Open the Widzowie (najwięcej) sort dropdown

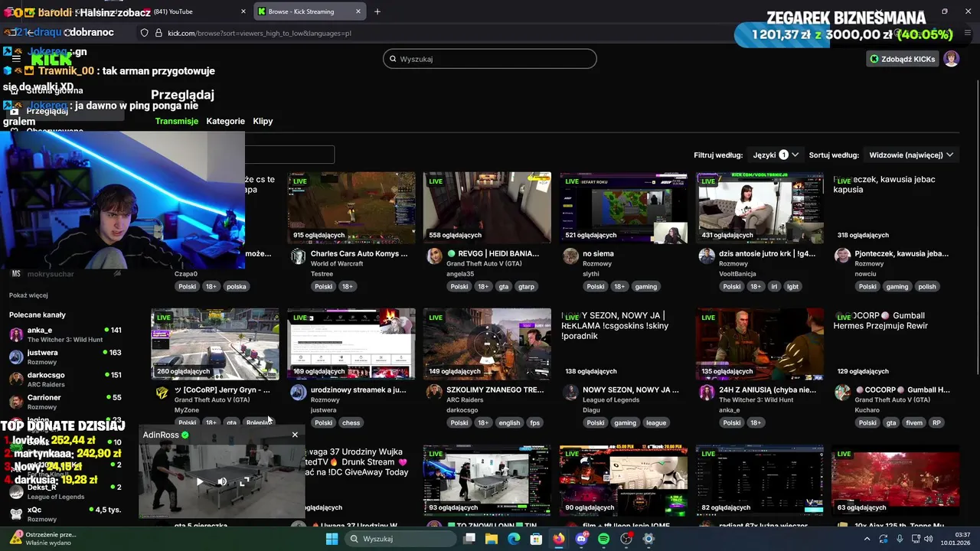click(x=911, y=155)
